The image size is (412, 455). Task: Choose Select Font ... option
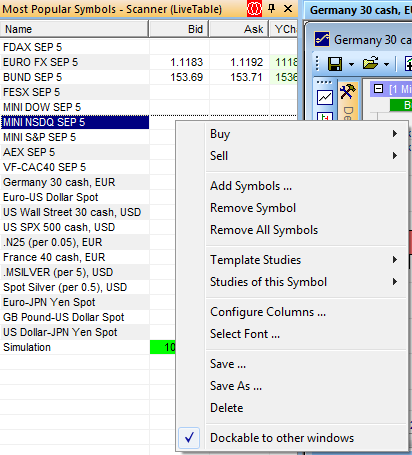coord(306,334)
